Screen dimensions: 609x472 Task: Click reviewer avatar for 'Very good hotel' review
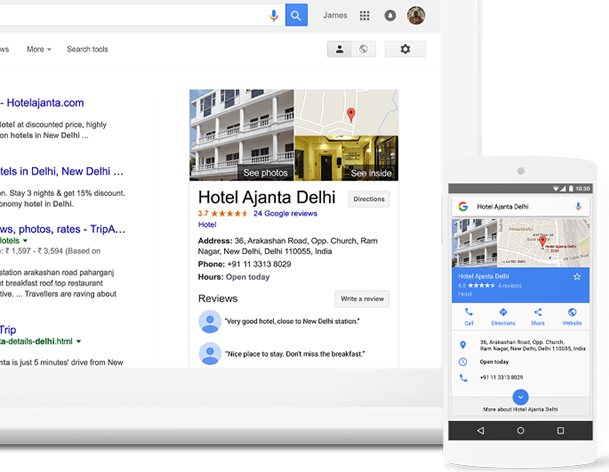point(210,322)
